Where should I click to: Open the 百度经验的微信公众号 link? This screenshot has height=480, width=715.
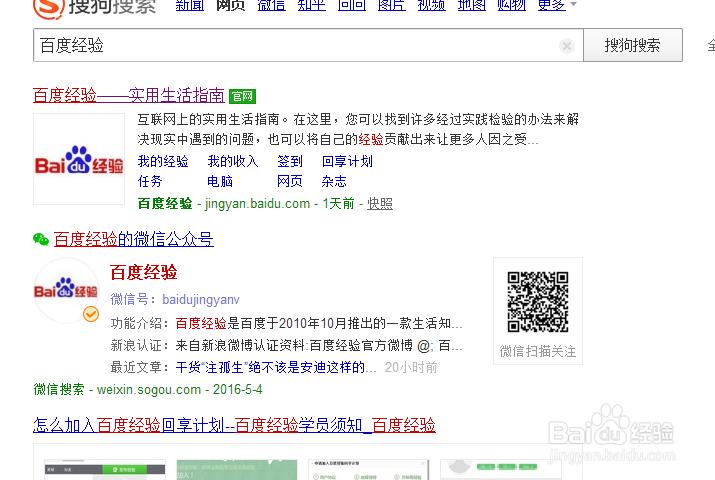(134, 239)
